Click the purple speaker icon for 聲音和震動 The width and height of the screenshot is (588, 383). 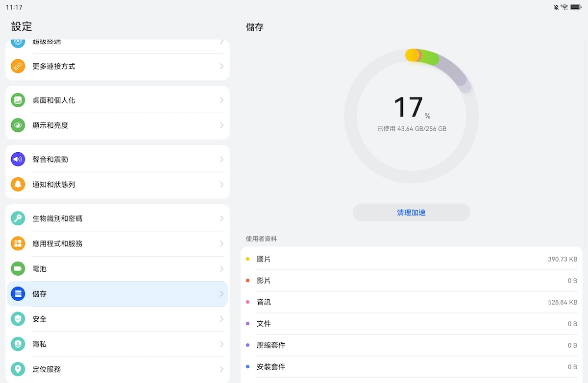tap(18, 159)
